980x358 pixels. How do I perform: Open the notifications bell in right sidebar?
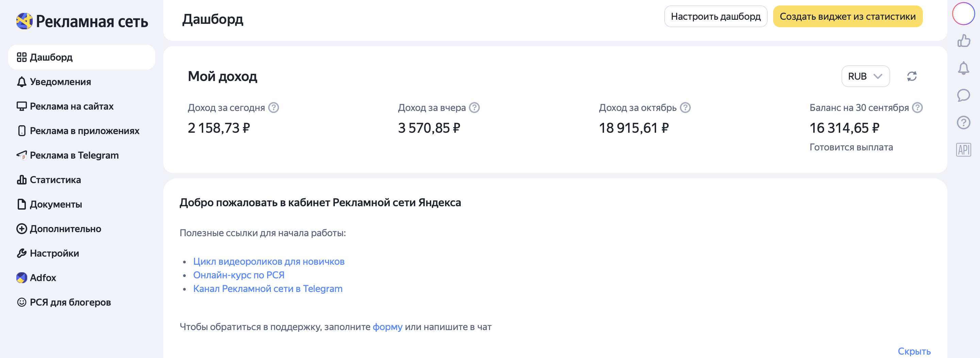[963, 68]
